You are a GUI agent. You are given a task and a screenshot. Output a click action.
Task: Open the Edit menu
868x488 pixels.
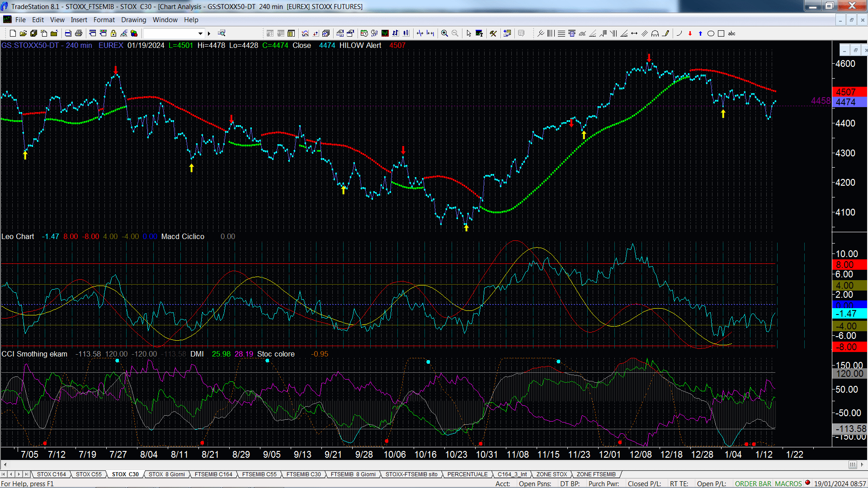38,20
